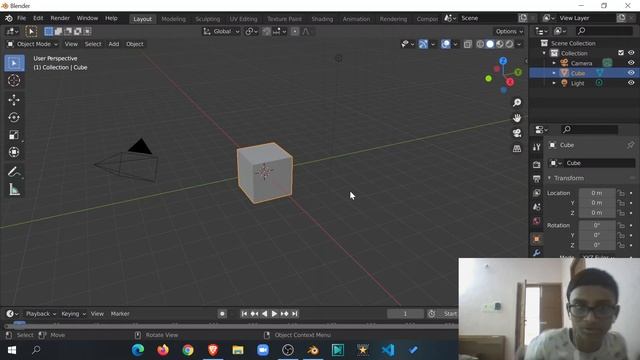Hide the Camera in outliner

tap(631, 63)
